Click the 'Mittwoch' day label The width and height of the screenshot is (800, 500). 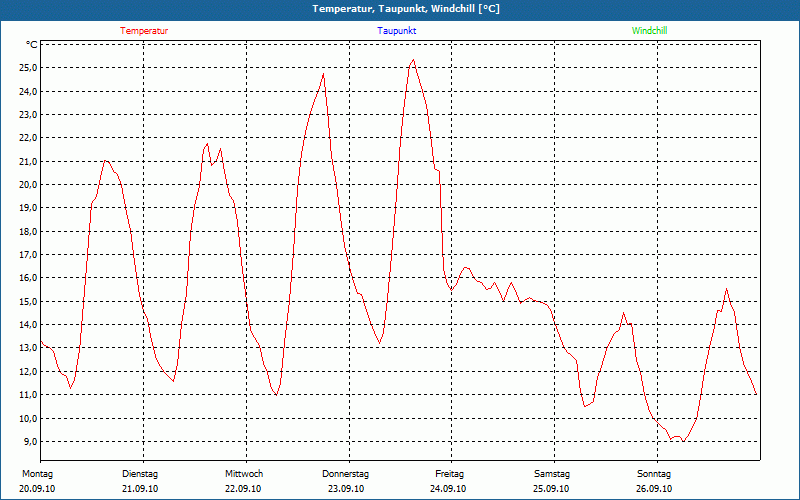click(x=244, y=474)
